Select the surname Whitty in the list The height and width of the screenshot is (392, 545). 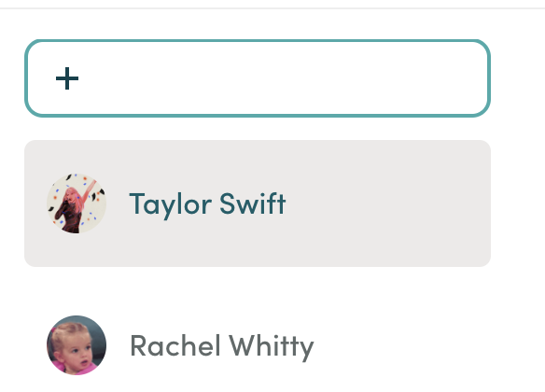[x=272, y=346]
